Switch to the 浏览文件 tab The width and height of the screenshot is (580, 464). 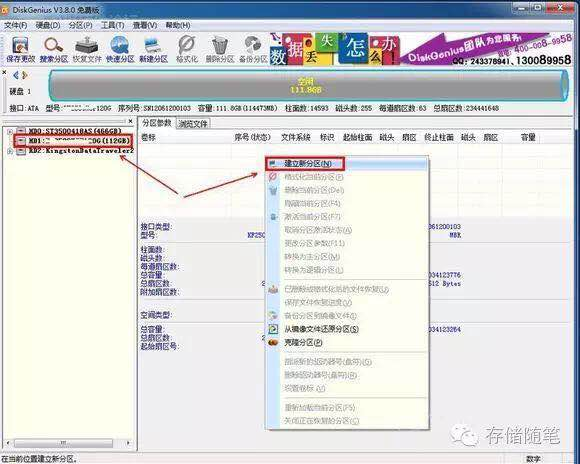(x=193, y=124)
